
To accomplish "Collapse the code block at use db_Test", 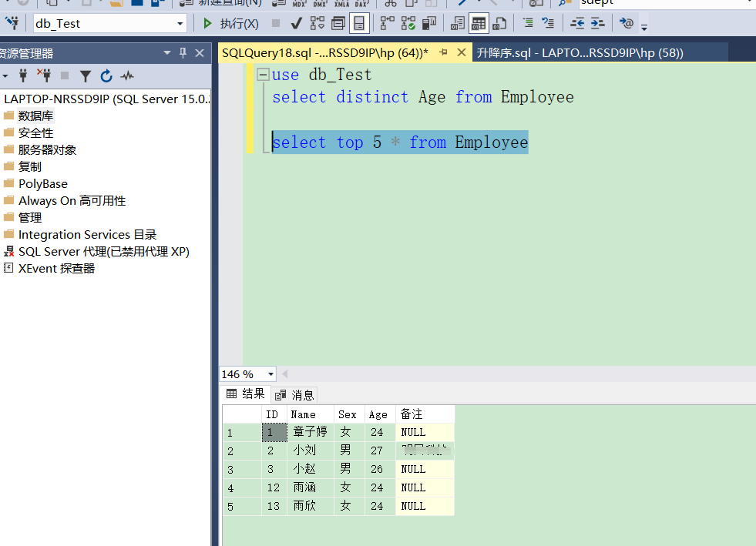I will [264, 74].
